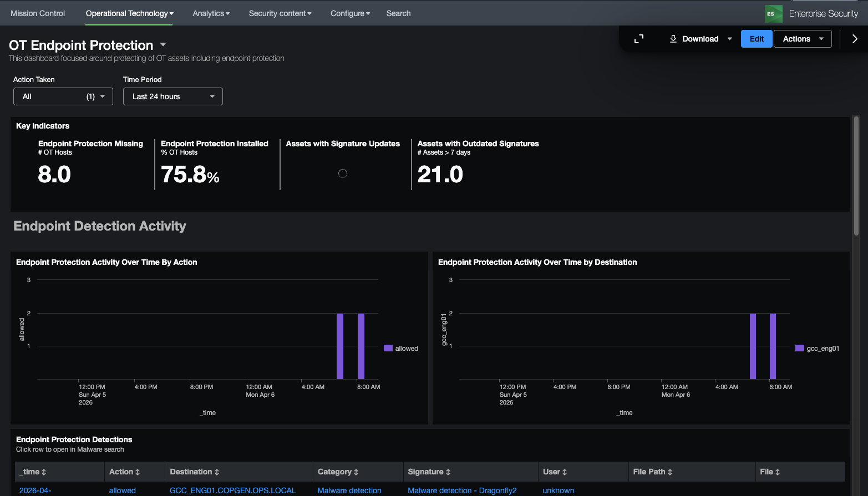Open the right side panel chevron
Screen dimensions: 868x496
(x=854, y=39)
